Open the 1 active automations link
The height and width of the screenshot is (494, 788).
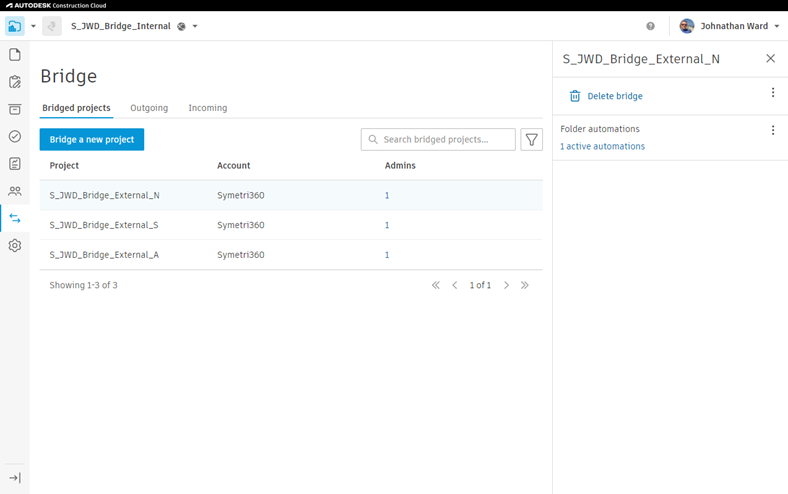tap(603, 146)
